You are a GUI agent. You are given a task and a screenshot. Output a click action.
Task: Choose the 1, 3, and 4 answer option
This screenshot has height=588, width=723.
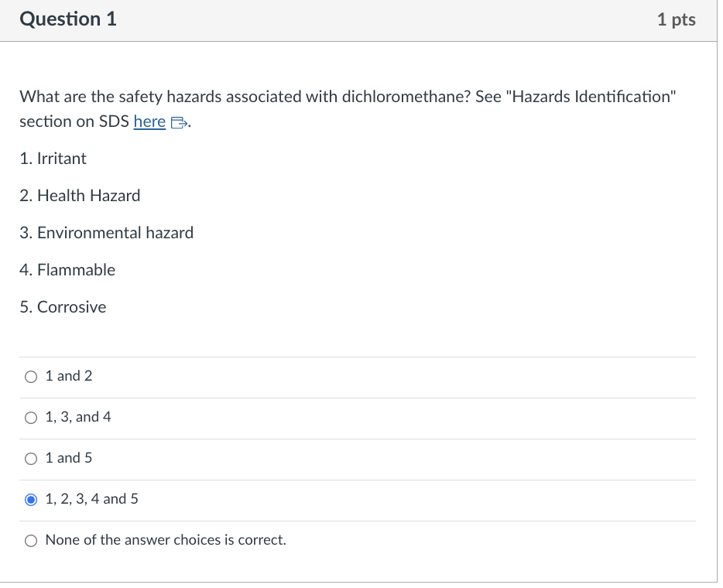click(x=31, y=417)
